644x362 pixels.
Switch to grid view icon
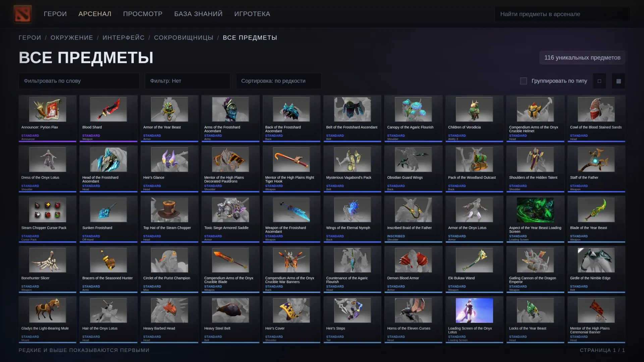619,81
